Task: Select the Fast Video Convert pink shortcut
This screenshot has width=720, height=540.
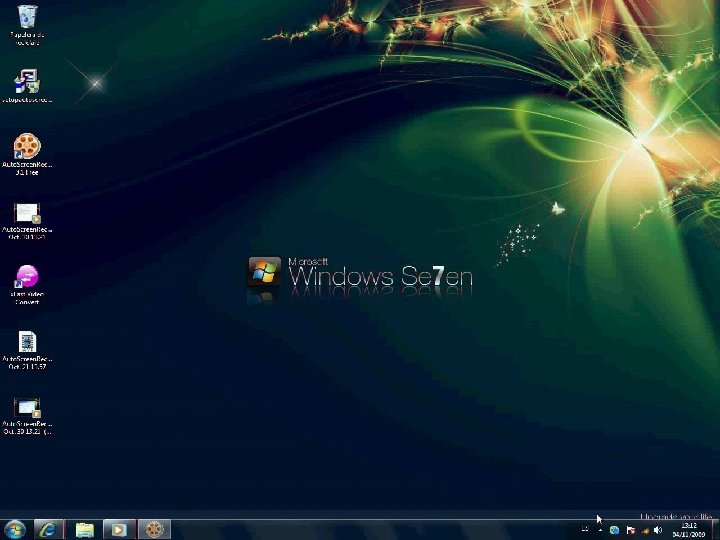Action: [x=27, y=285]
